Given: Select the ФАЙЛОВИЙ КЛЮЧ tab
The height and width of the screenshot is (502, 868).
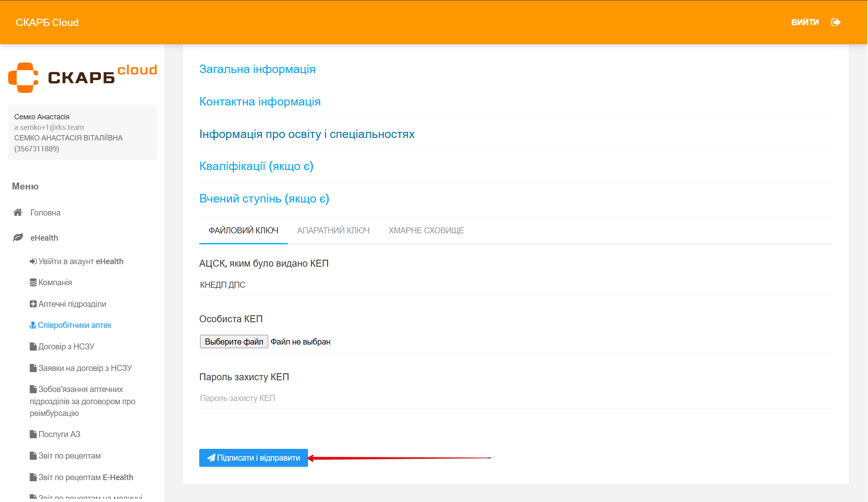Looking at the screenshot, I should point(243,231).
